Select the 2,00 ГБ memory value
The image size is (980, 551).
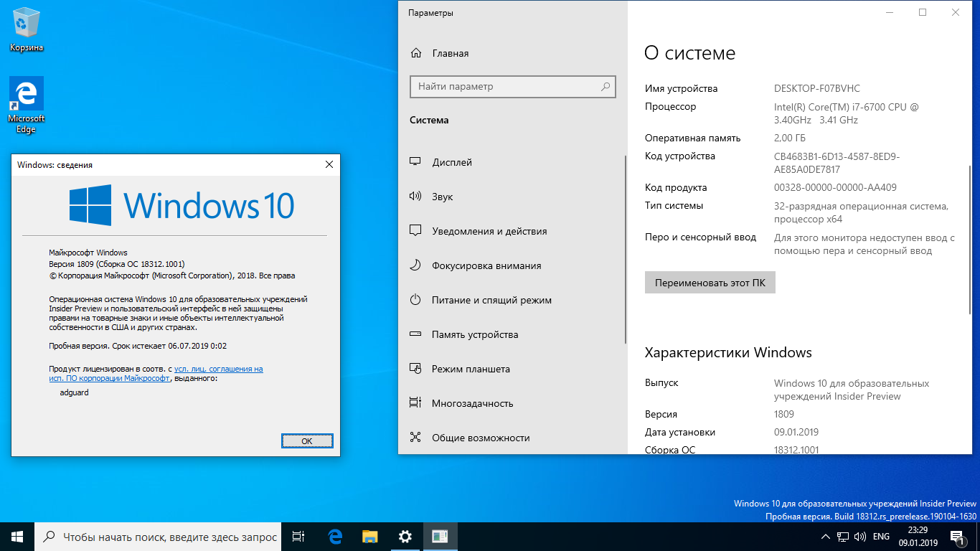pyautogui.click(x=790, y=138)
